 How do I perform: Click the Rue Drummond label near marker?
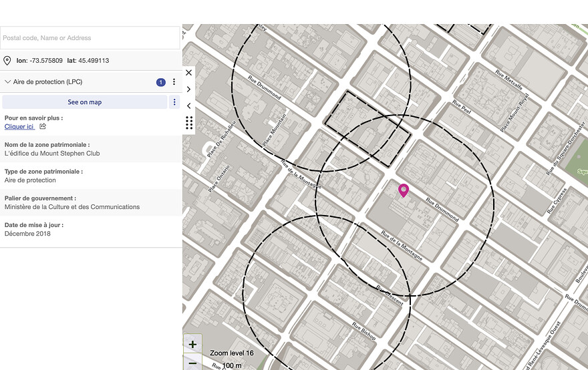click(x=442, y=208)
